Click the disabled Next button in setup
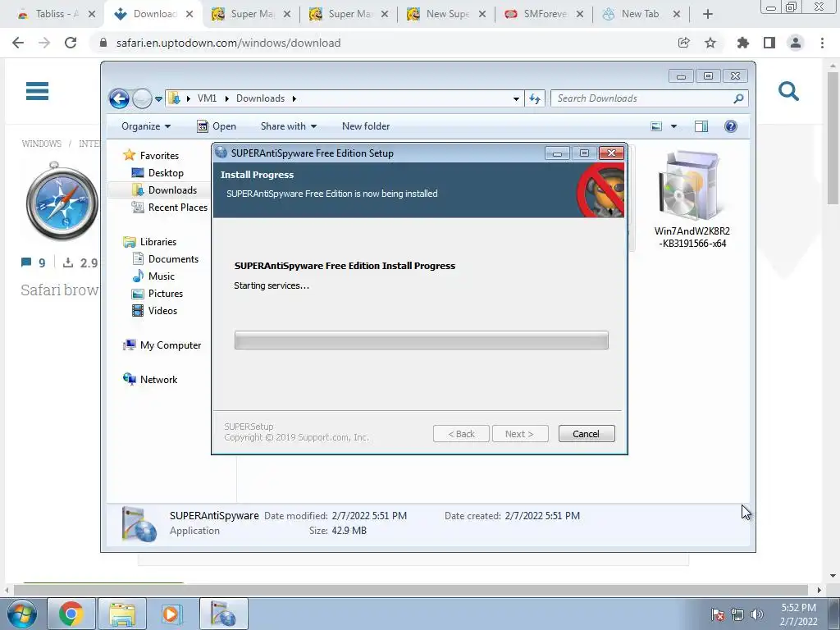Viewport: 840px width, 630px height. (519, 434)
